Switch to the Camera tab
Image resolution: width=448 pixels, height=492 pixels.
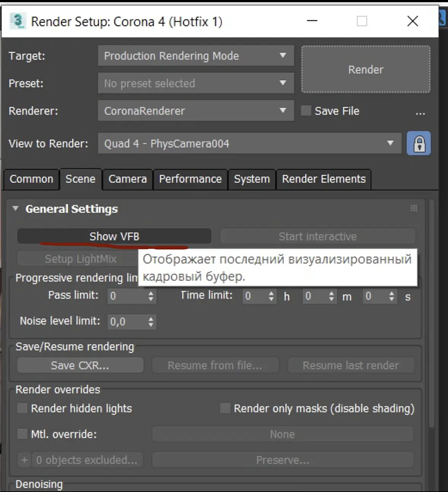(128, 179)
